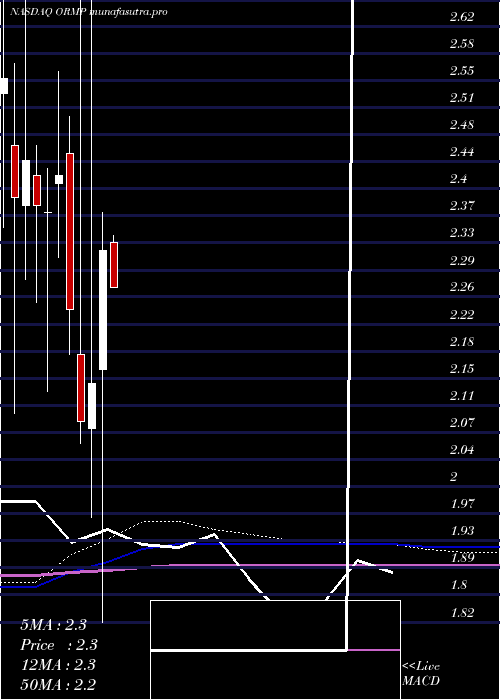Screen dimensions: 500x700
Task: Click the <<Live MACD label
Action: (421, 673)
